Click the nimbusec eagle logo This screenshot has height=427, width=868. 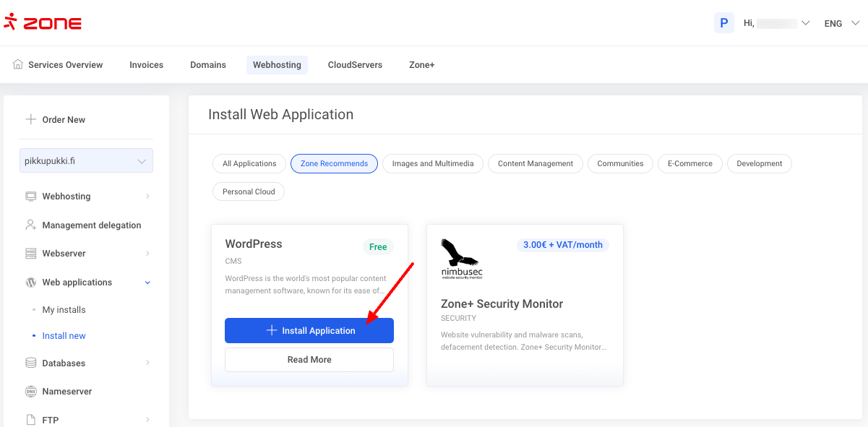point(460,258)
